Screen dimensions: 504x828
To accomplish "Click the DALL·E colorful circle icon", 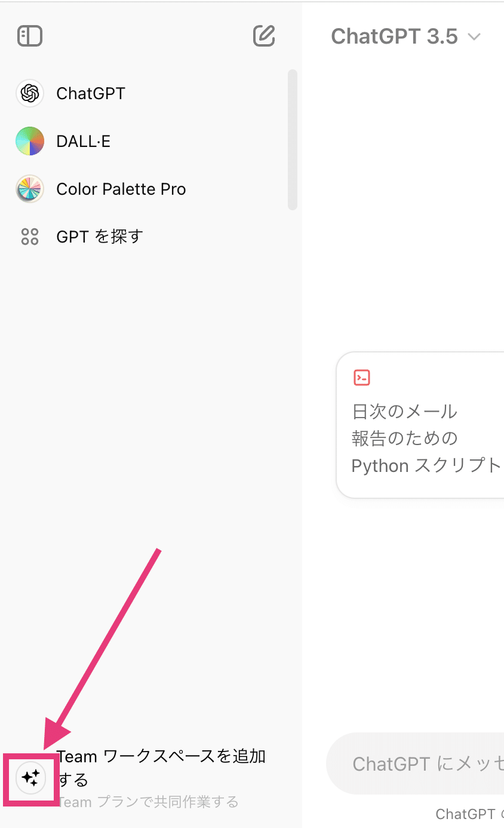I will coord(30,141).
